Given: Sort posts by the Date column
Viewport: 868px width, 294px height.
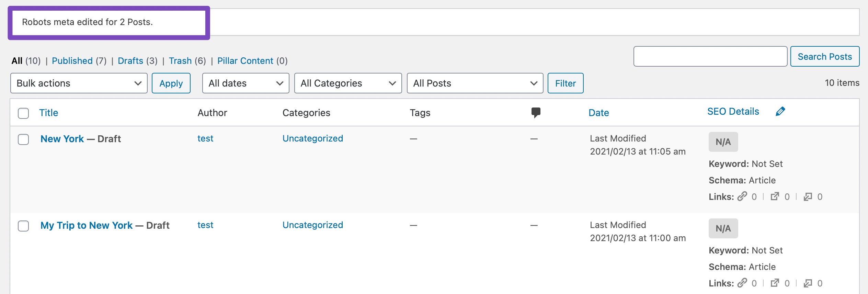Looking at the screenshot, I should pyautogui.click(x=598, y=113).
